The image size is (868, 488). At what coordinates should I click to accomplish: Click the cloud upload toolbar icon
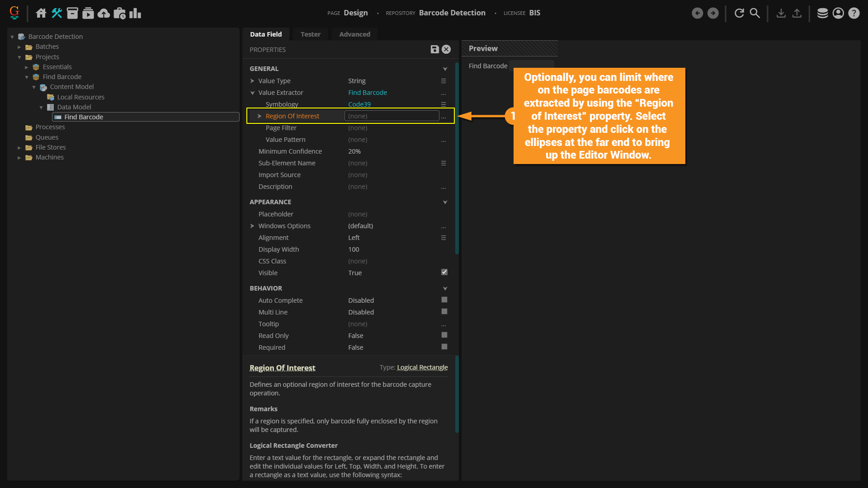[104, 13]
